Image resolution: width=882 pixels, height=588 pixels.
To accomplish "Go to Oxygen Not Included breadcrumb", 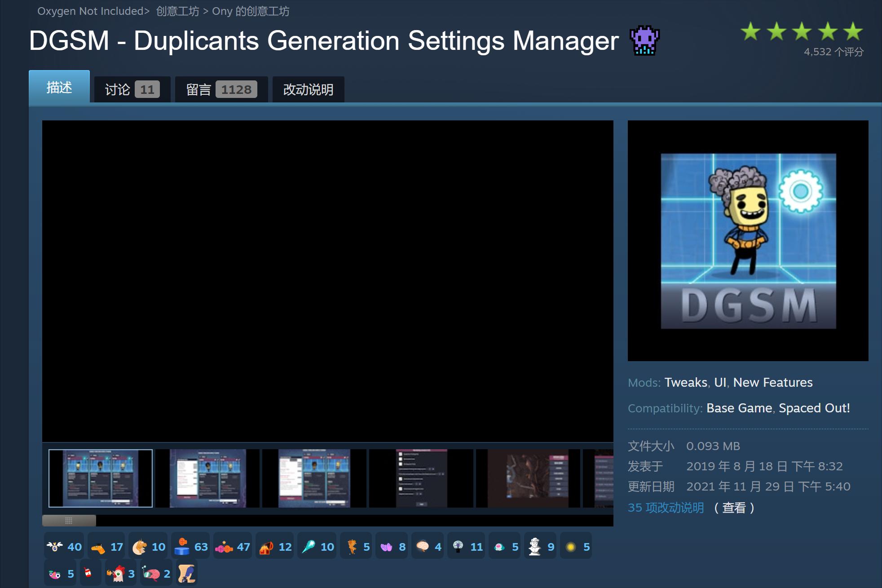I will [90, 11].
